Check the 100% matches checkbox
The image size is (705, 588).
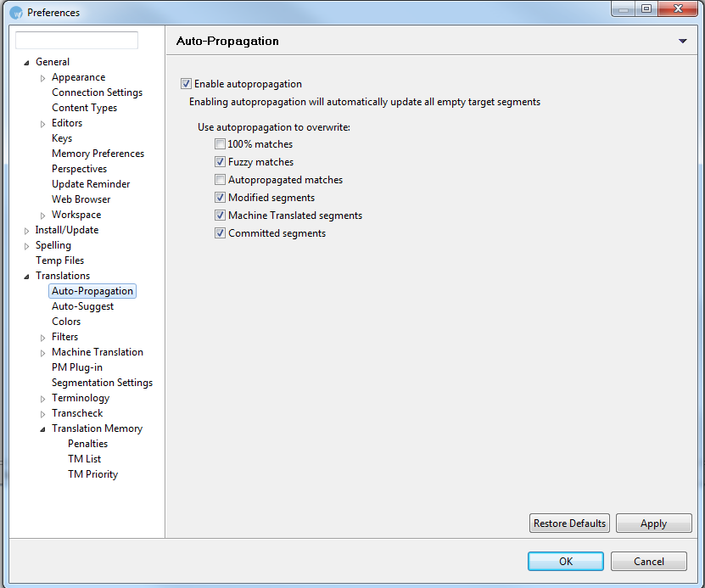pyautogui.click(x=220, y=144)
